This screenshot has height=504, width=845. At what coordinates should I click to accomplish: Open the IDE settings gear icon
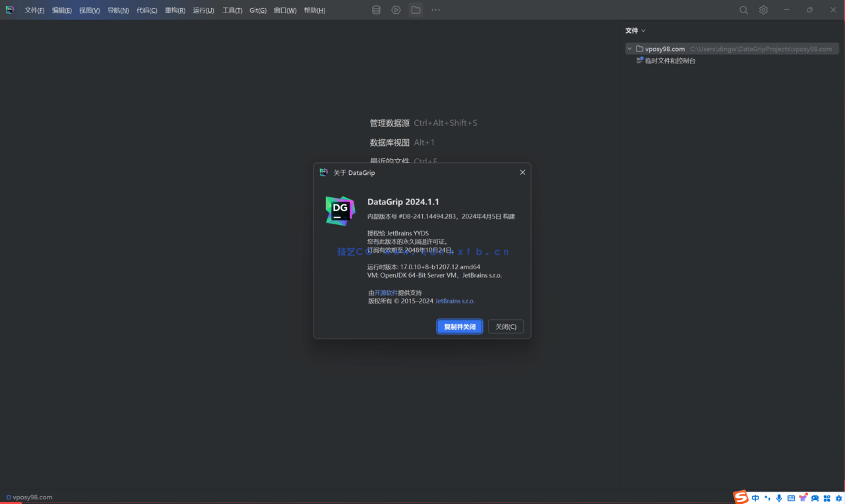pos(763,10)
